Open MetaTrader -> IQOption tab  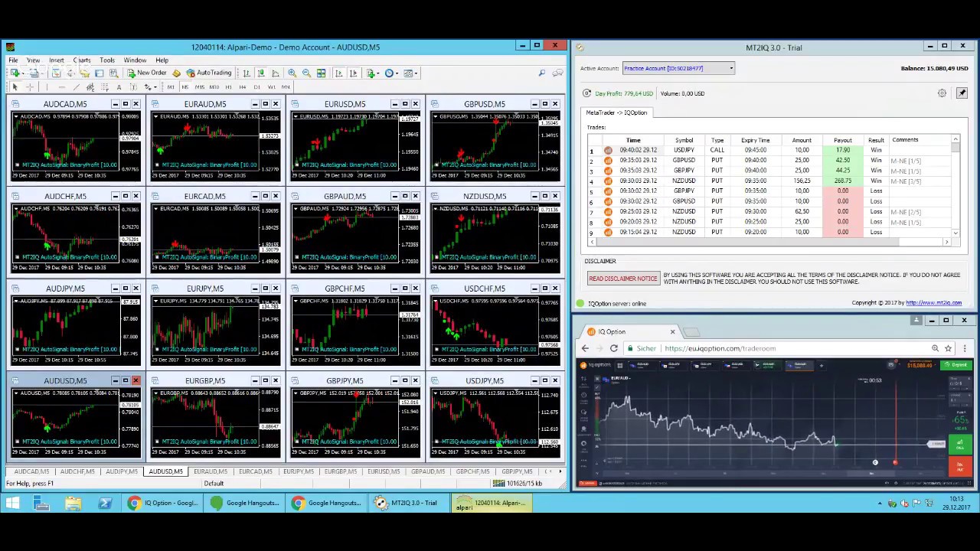click(616, 112)
